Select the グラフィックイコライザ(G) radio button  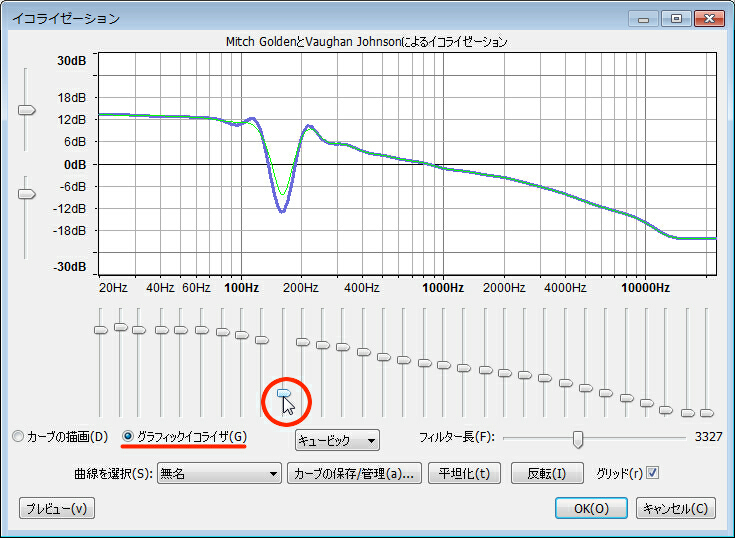[128, 436]
